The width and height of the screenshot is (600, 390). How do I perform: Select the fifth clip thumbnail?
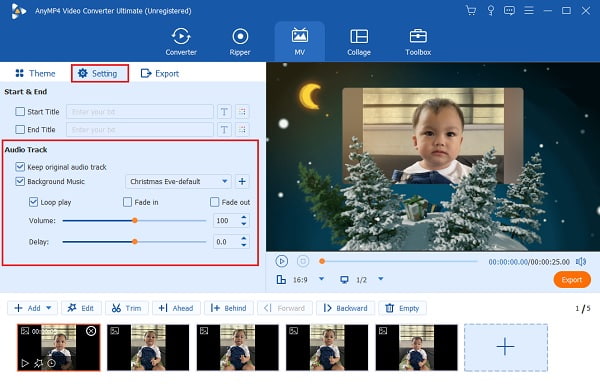point(416,347)
